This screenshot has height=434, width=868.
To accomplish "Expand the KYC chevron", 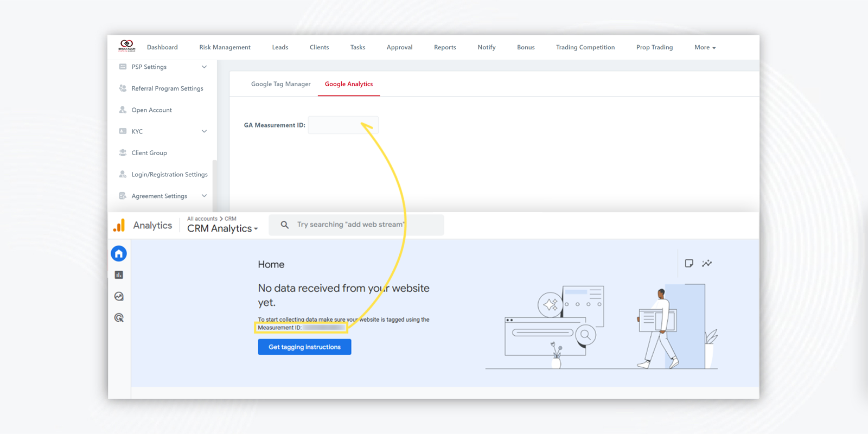I will point(204,131).
